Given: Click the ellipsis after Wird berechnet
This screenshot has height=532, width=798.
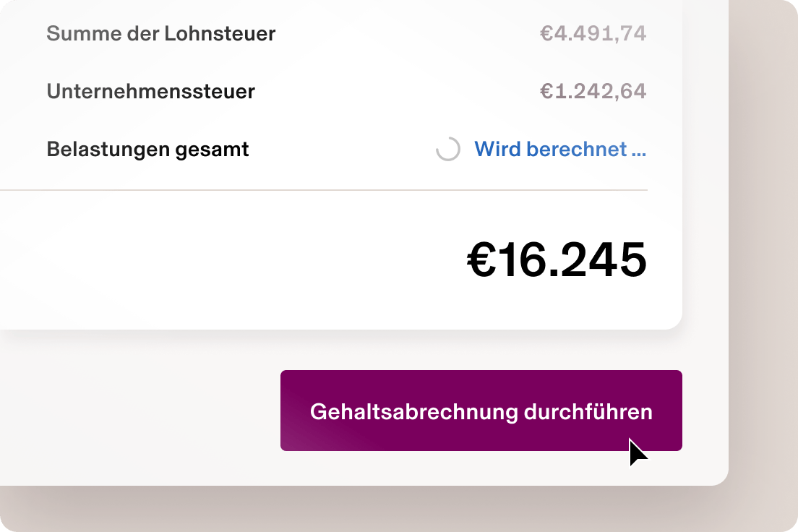Looking at the screenshot, I should click(640, 153).
